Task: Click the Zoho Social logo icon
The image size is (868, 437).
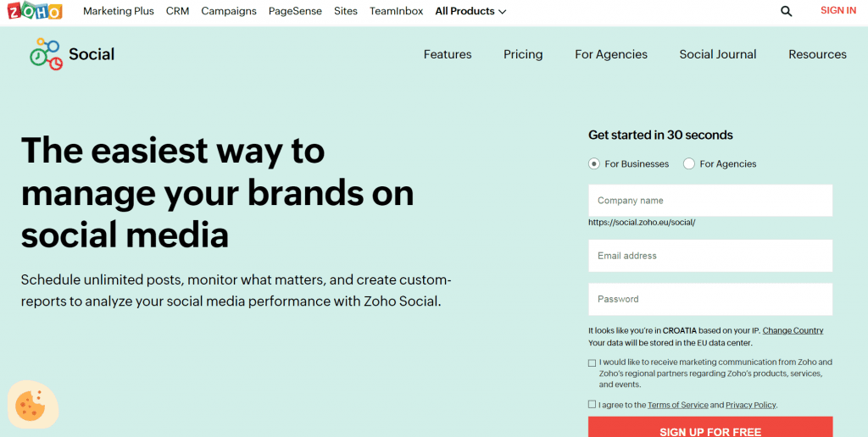Action: tap(46, 53)
